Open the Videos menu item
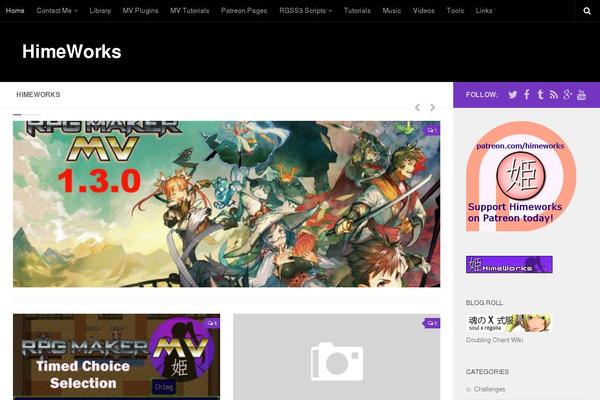The image size is (600, 400). 424,11
